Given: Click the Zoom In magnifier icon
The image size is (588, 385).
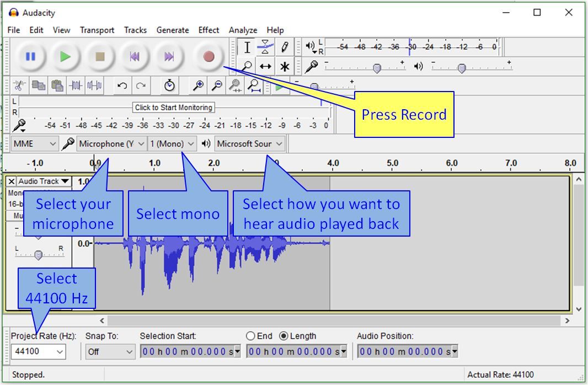Looking at the screenshot, I should 197,86.
